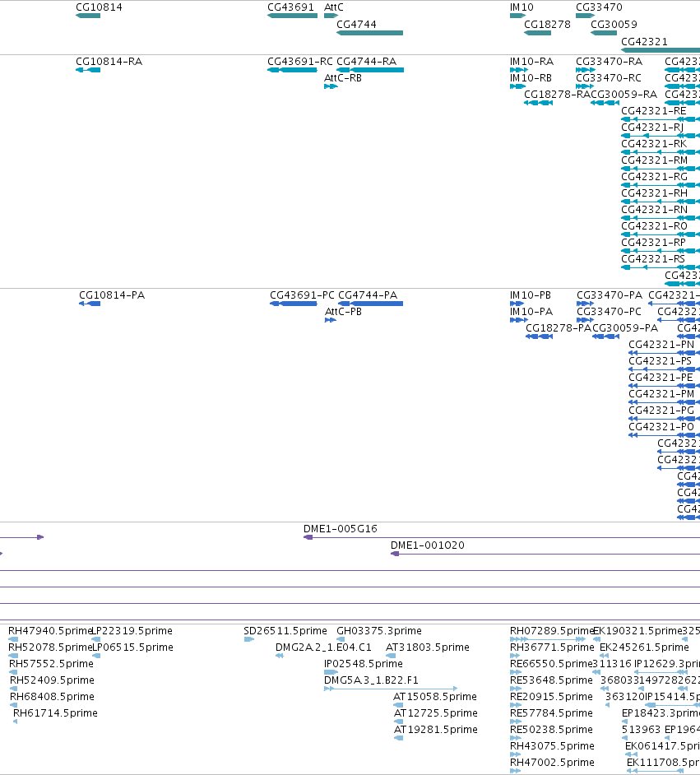This screenshot has width=700, height=775.
Task: Click protein CG42321-PO
Action: (x=661, y=427)
